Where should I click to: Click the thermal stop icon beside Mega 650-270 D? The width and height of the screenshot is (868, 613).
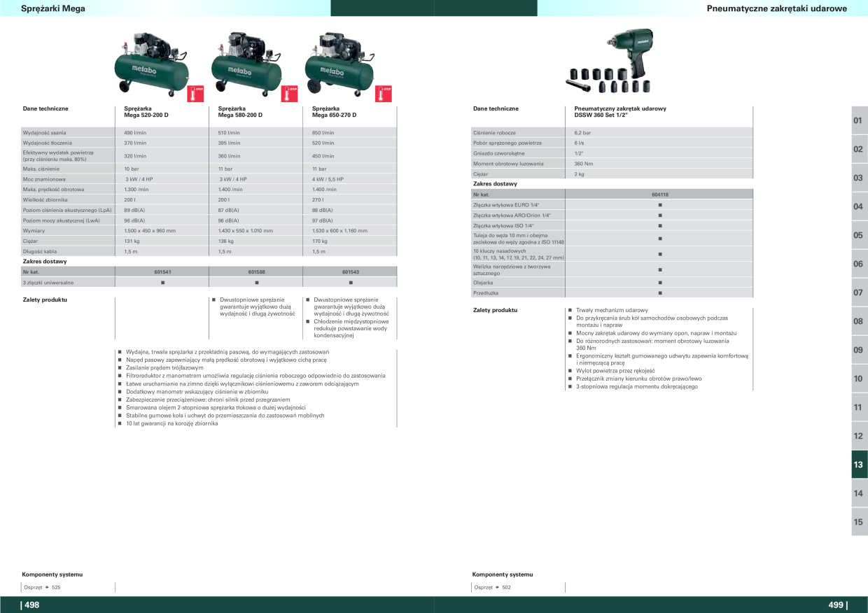pos(384,93)
